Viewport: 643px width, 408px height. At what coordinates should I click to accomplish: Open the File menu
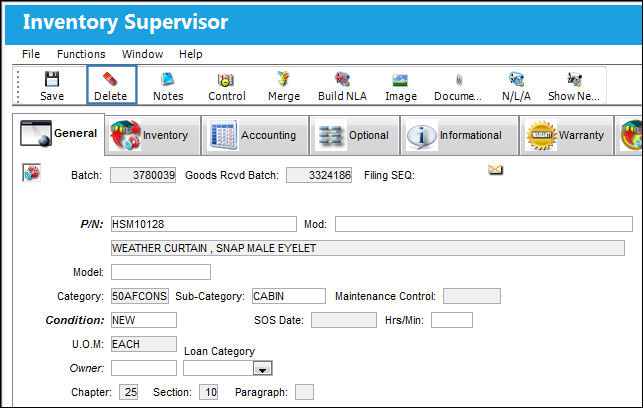click(x=31, y=54)
